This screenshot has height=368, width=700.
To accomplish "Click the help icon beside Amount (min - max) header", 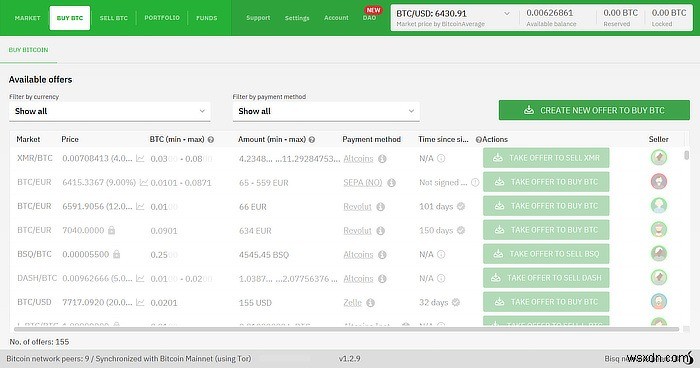I will pos(312,140).
